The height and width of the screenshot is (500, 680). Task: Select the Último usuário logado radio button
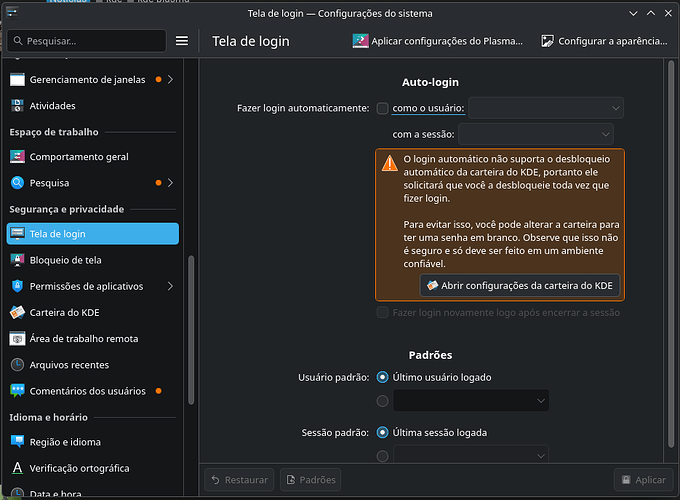pyautogui.click(x=382, y=377)
